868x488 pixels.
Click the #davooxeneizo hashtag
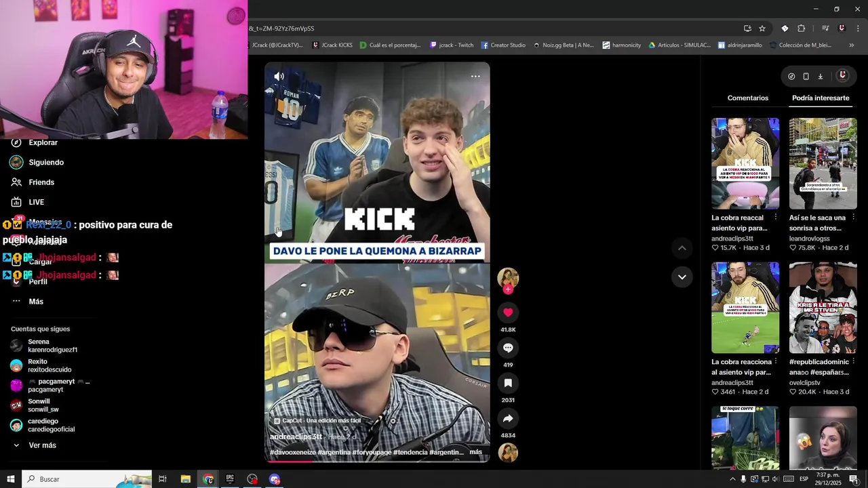293,452
